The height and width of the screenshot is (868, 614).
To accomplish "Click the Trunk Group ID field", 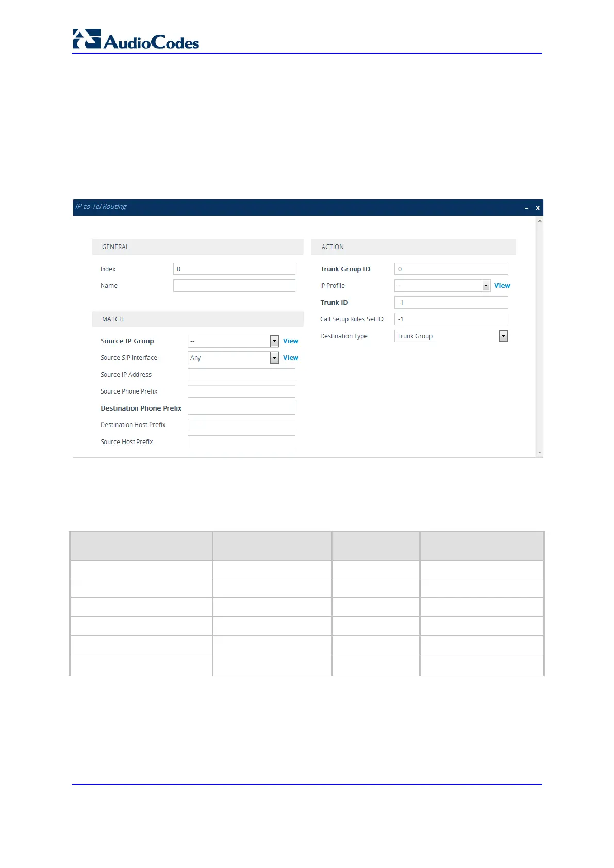I will pos(451,269).
